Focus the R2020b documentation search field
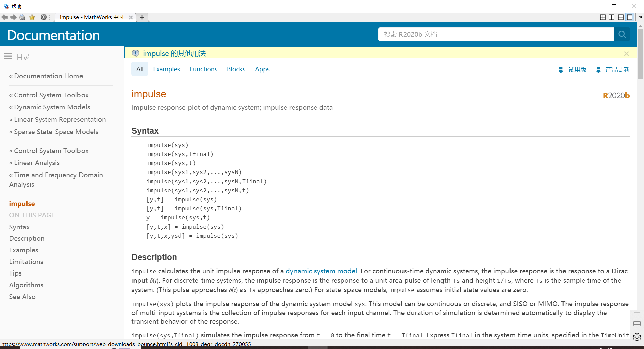This screenshot has width=644, height=349. [x=496, y=34]
